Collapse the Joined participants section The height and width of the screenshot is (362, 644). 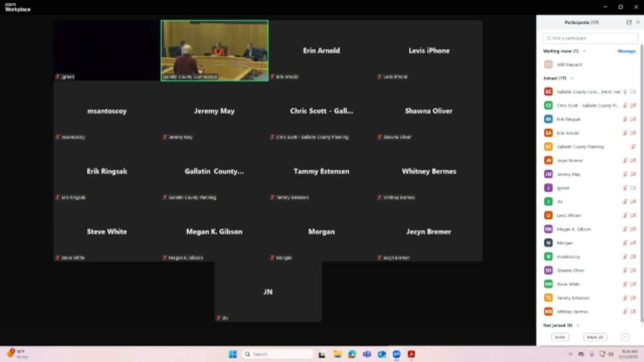click(572, 78)
